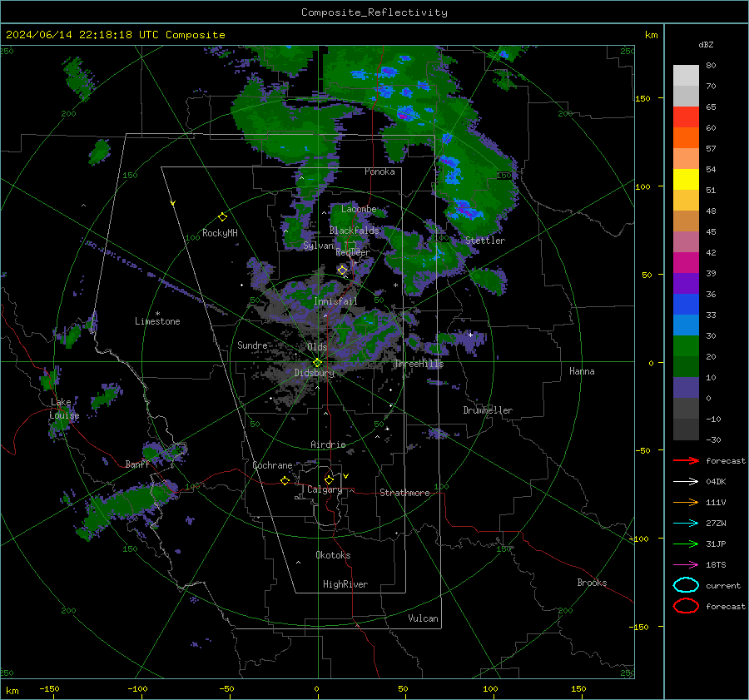Click the red forecast arrow in legend
This screenshot has height=700, width=749.
[x=686, y=460]
